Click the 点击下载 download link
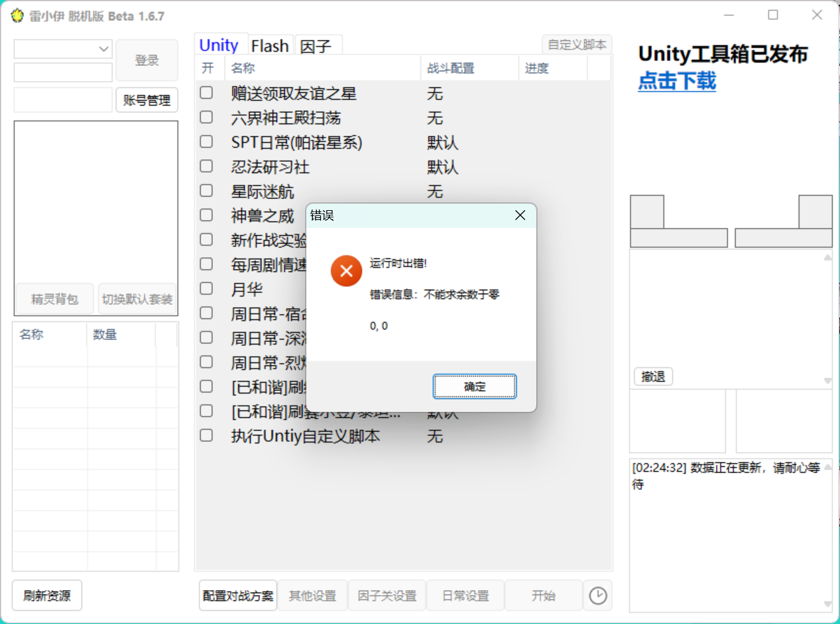This screenshot has width=840, height=624. (x=677, y=82)
